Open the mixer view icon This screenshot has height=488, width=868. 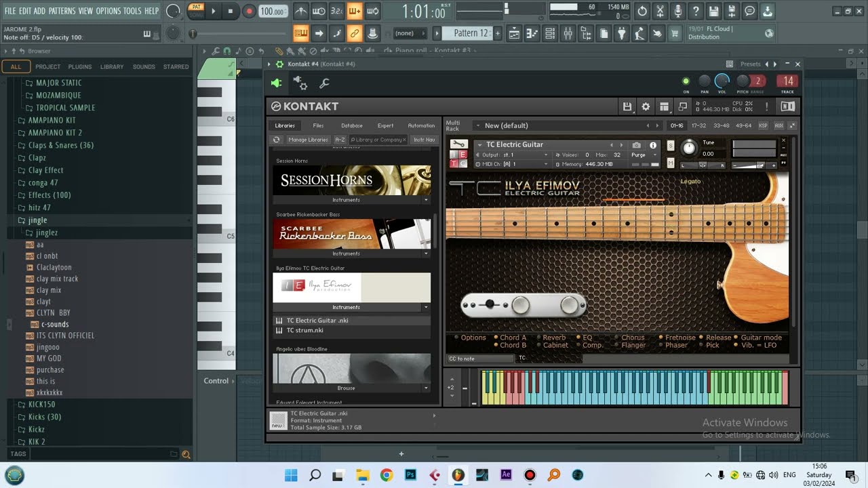pos(568,33)
